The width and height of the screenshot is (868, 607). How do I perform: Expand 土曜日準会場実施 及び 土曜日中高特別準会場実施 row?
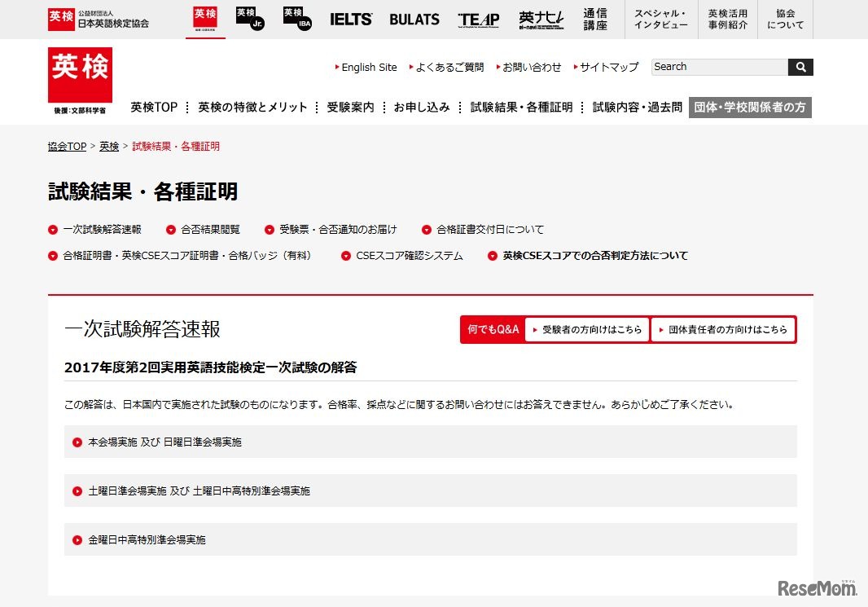coord(431,490)
